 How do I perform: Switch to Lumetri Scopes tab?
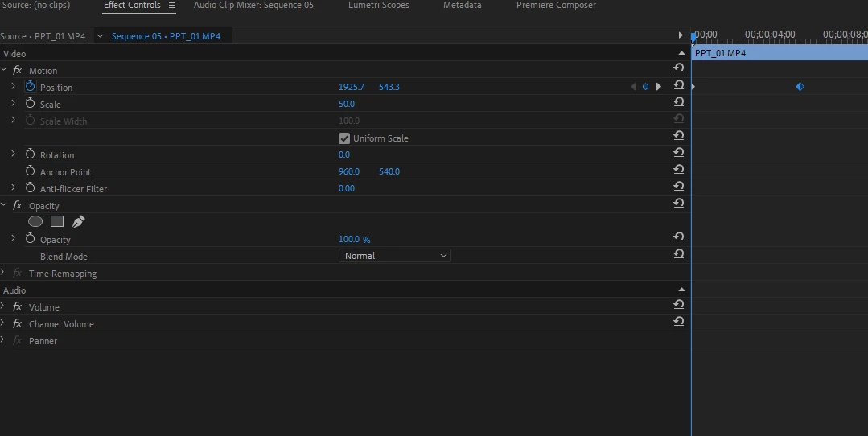(379, 5)
